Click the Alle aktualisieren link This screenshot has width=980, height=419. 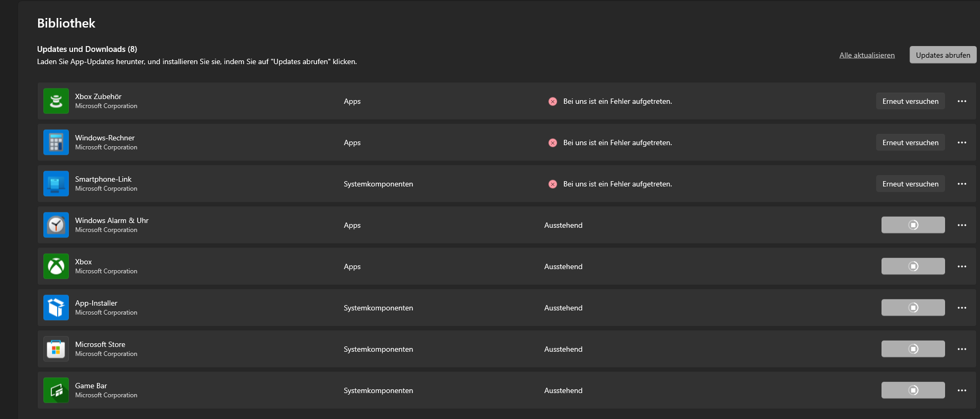pyautogui.click(x=867, y=55)
